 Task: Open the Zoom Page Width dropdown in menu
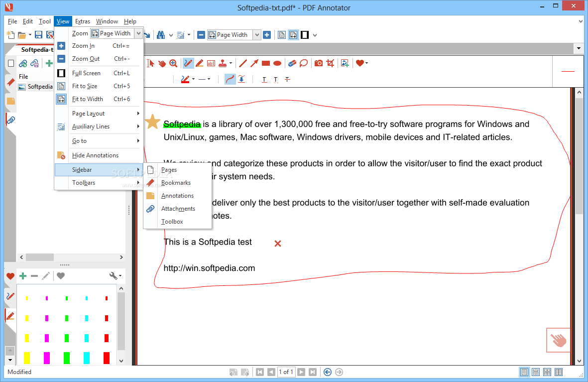point(138,33)
